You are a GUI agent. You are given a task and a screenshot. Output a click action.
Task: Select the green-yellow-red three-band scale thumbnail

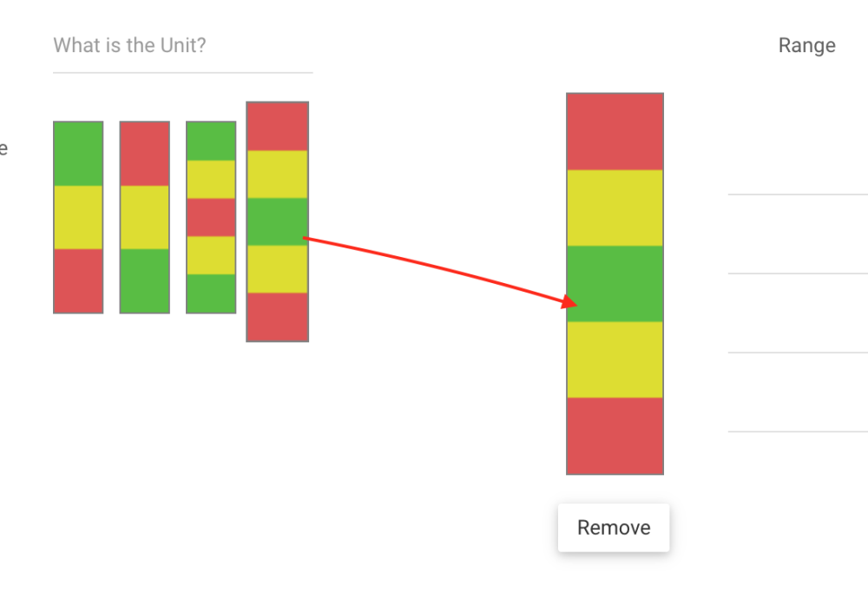click(x=78, y=217)
